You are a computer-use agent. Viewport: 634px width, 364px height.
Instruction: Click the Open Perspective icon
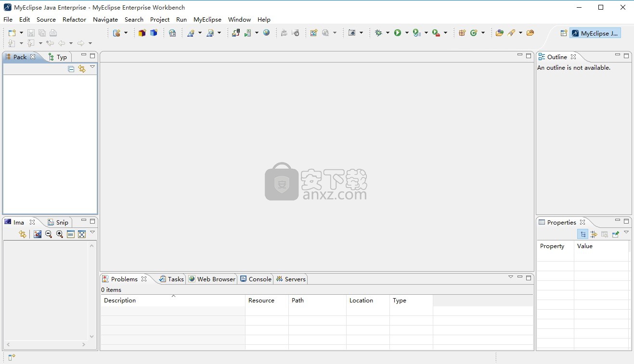tap(564, 33)
